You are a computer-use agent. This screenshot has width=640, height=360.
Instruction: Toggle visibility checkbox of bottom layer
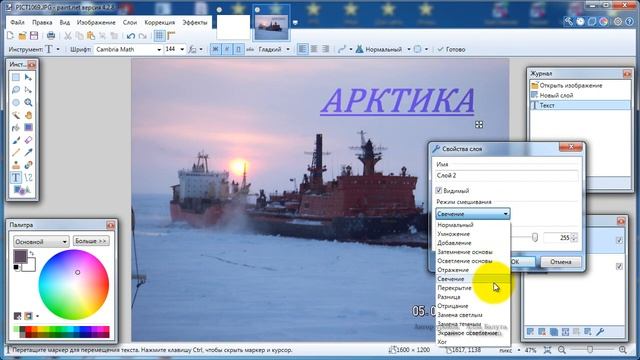[x=619, y=267]
